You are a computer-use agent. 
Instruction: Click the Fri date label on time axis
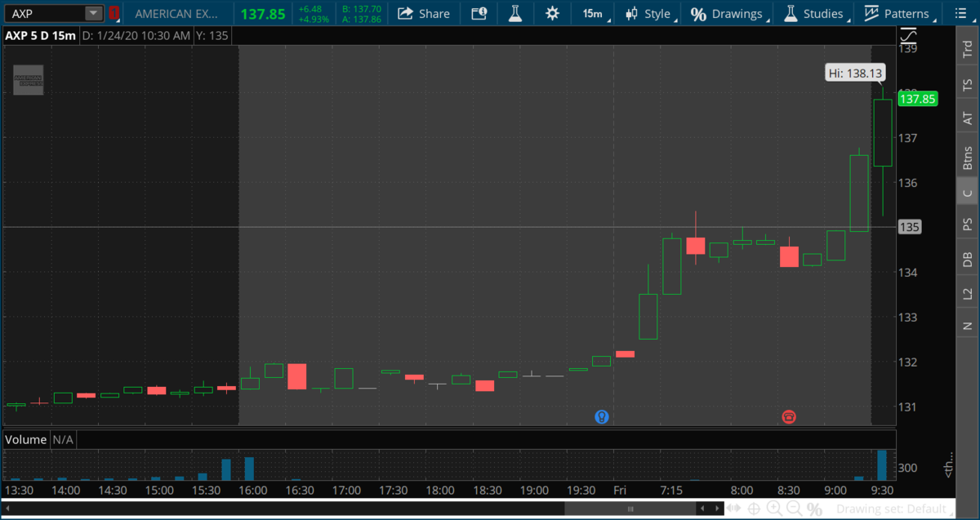pyautogui.click(x=619, y=491)
